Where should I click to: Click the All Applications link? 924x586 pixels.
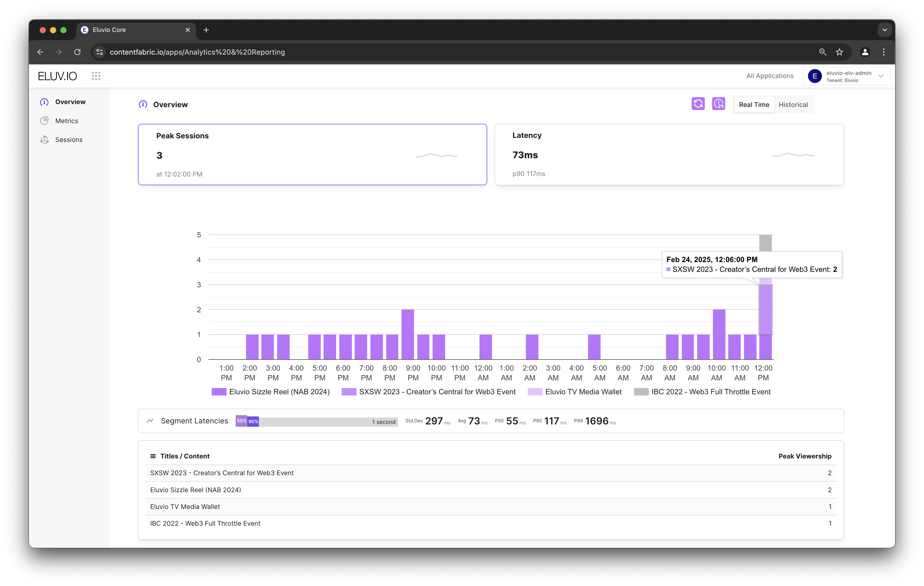769,76
